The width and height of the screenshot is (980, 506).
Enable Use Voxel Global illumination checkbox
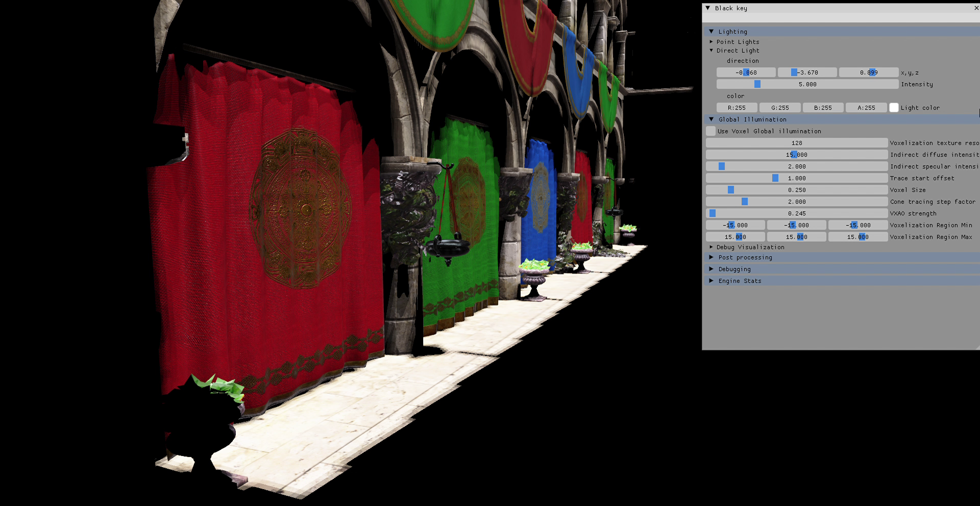pyautogui.click(x=711, y=131)
